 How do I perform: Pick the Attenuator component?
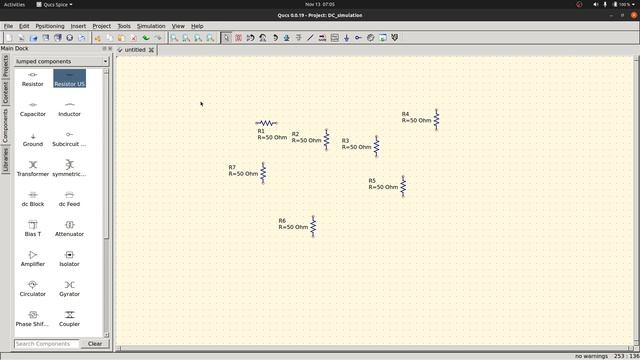[x=69, y=229]
